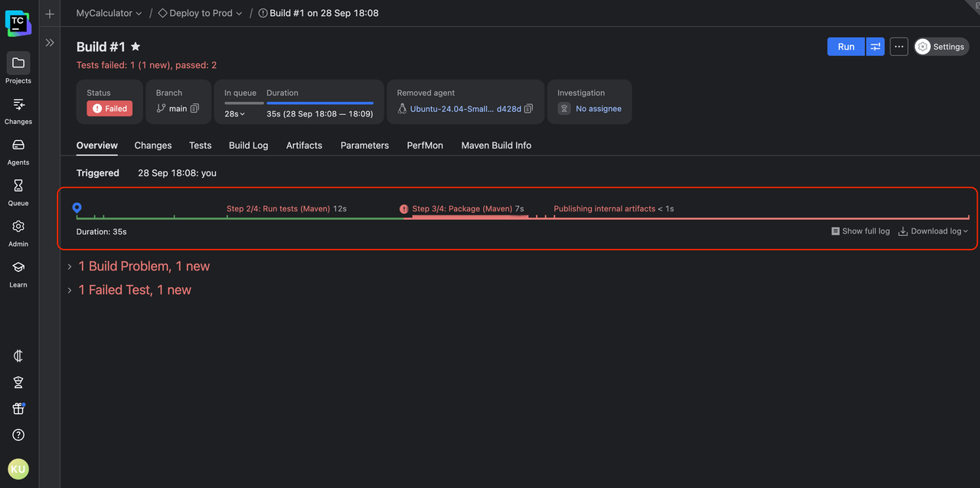Switch to the Artifacts tab
The width and height of the screenshot is (980, 488).
pyautogui.click(x=304, y=146)
